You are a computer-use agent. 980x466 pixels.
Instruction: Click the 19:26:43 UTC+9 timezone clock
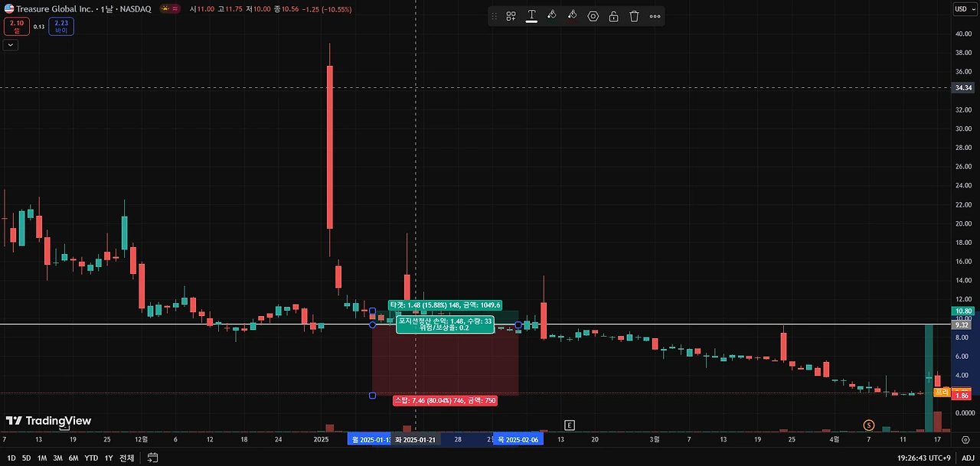pyautogui.click(x=924, y=458)
